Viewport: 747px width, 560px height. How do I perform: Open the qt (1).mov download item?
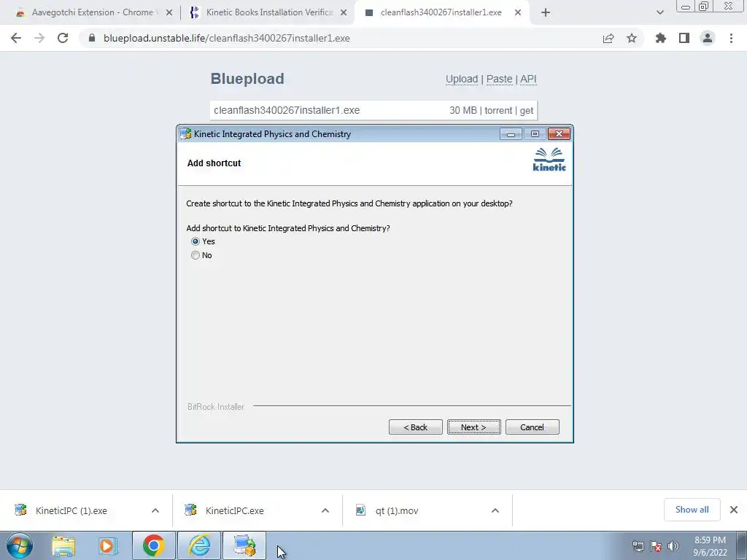(x=397, y=510)
